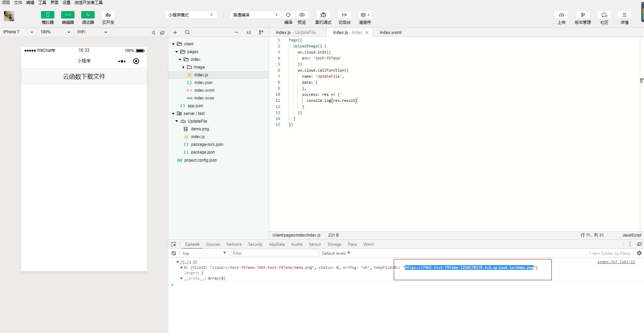The image size is (644, 333).
Task: Click the compile refresh icon (编译)
Action: (288, 15)
